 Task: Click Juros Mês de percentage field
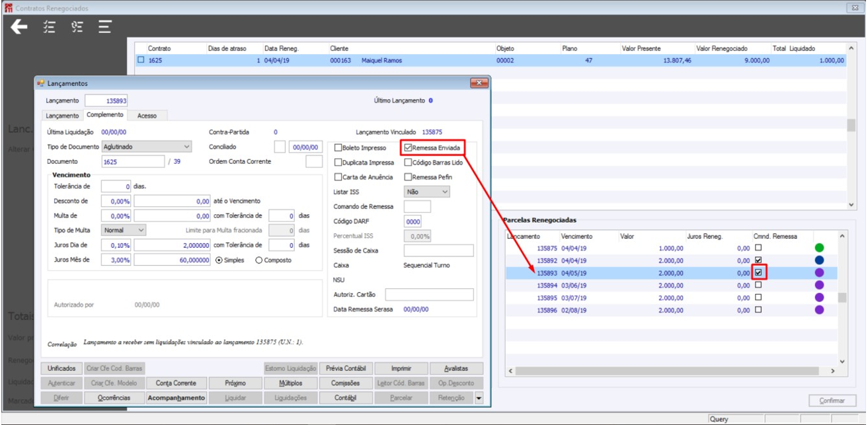point(116,260)
